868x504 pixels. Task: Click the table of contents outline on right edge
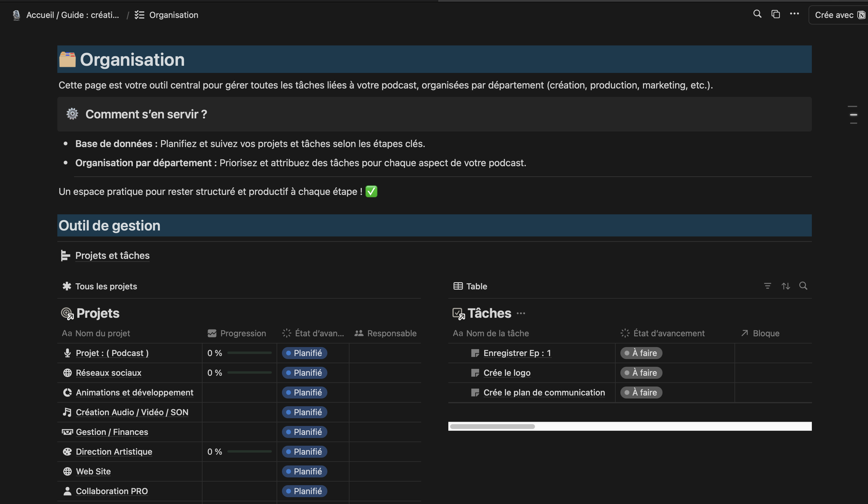[x=853, y=114]
